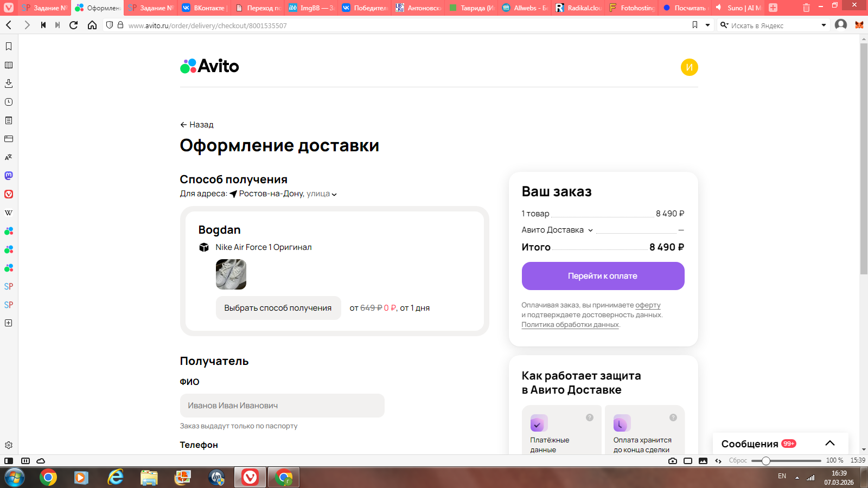Open the Translate panel icon

[9, 157]
